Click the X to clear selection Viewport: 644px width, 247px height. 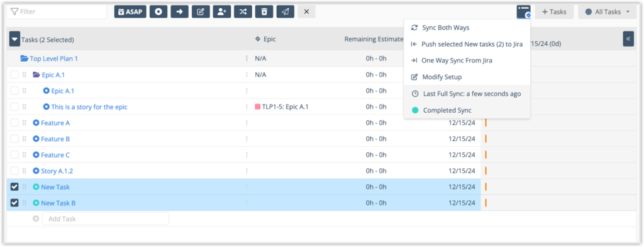click(306, 11)
